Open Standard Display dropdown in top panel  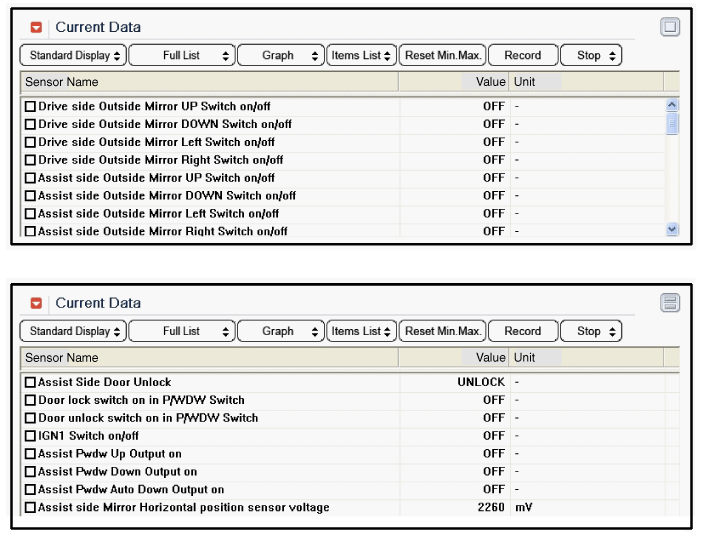pos(75,56)
